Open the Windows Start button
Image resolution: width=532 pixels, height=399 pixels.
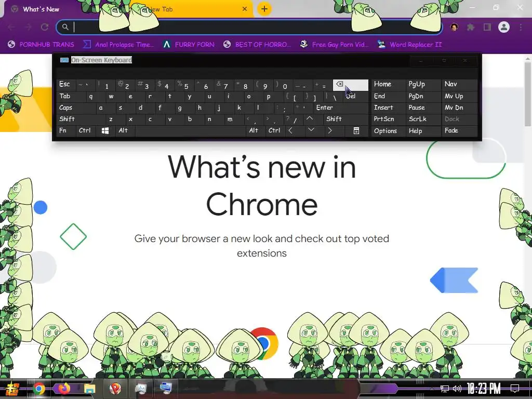(x=12, y=389)
